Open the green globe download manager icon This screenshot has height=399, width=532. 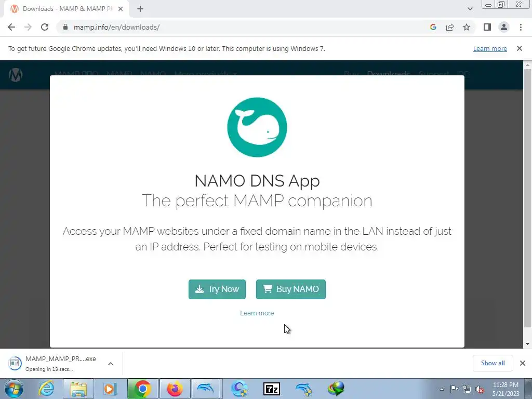336,389
